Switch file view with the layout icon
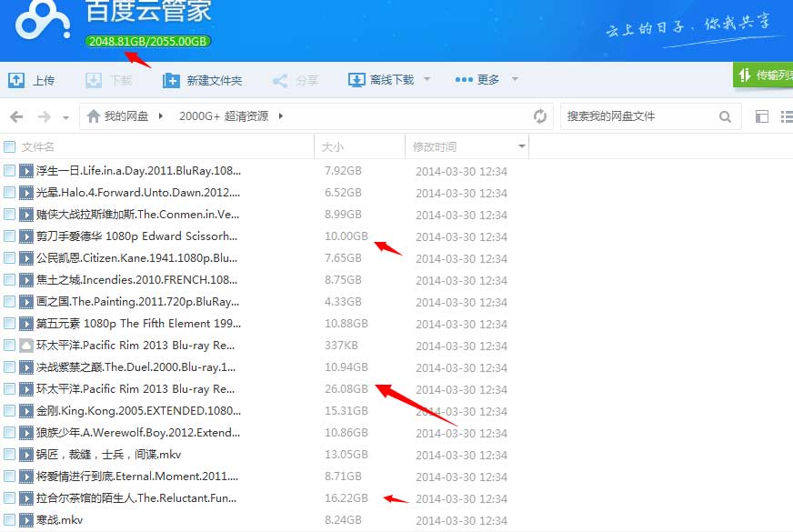 point(762,116)
